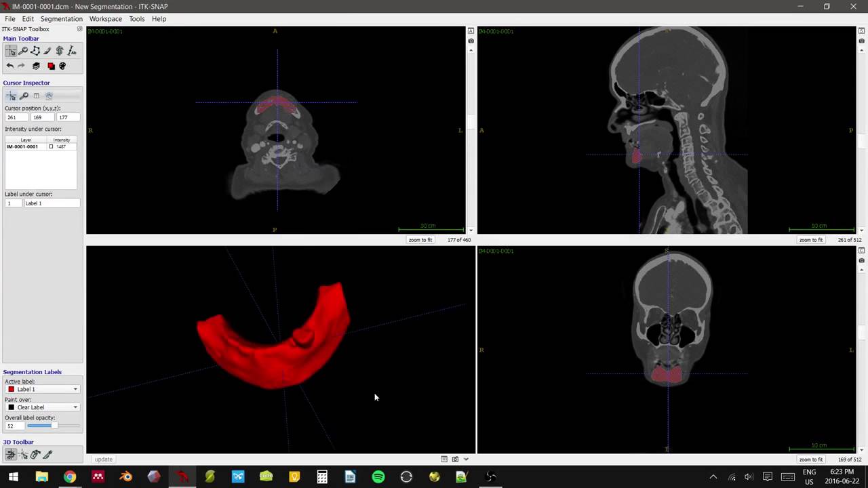868x488 pixels.
Task: Adjust the overall label opacity slider
Action: tap(53, 426)
